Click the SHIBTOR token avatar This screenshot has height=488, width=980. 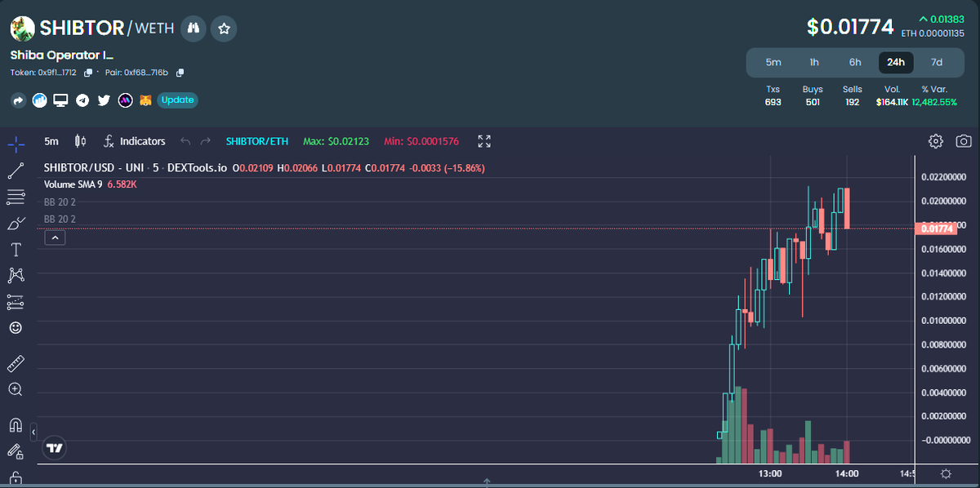coord(23,29)
